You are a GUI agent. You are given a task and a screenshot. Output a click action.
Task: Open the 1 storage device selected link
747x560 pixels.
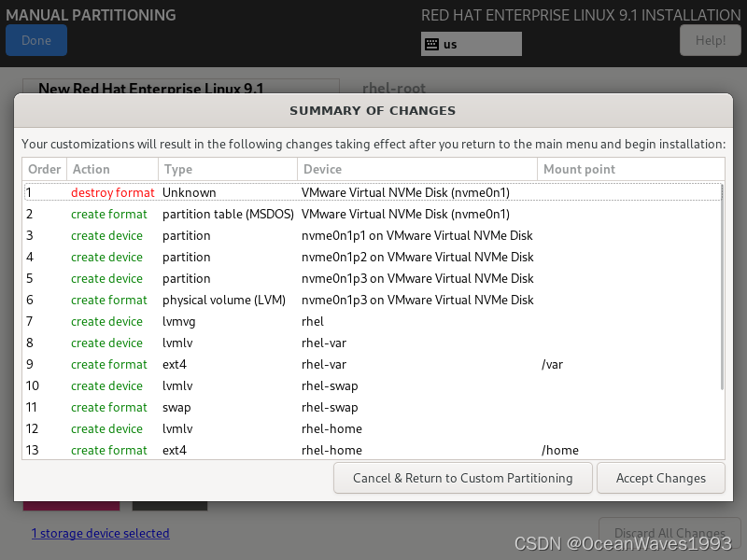(101, 533)
